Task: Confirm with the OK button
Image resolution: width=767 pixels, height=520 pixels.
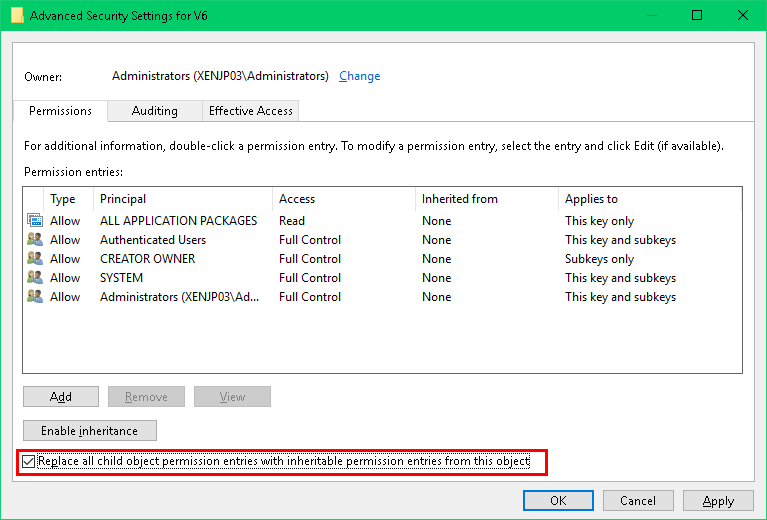Action: click(558, 501)
